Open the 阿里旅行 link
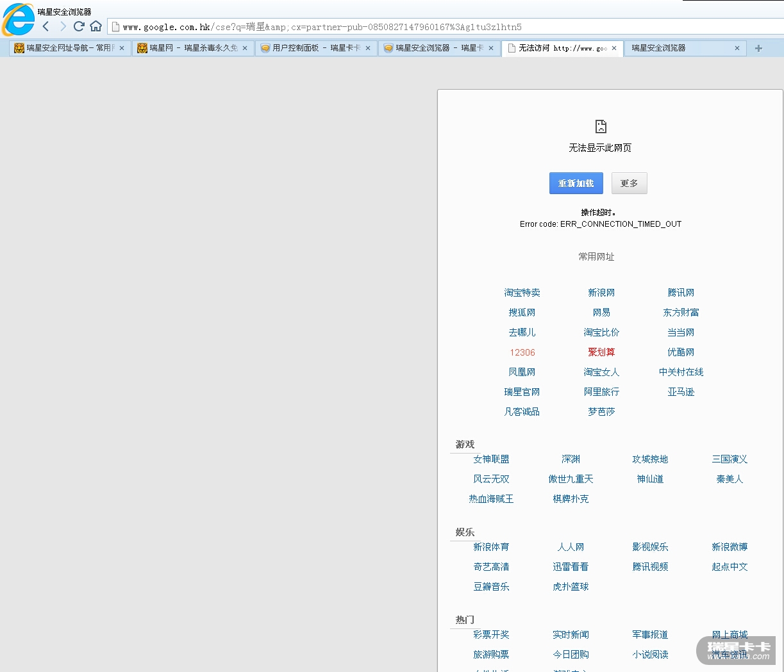The width and height of the screenshot is (784, 672). pyautogui.click(x=601, y=392)
